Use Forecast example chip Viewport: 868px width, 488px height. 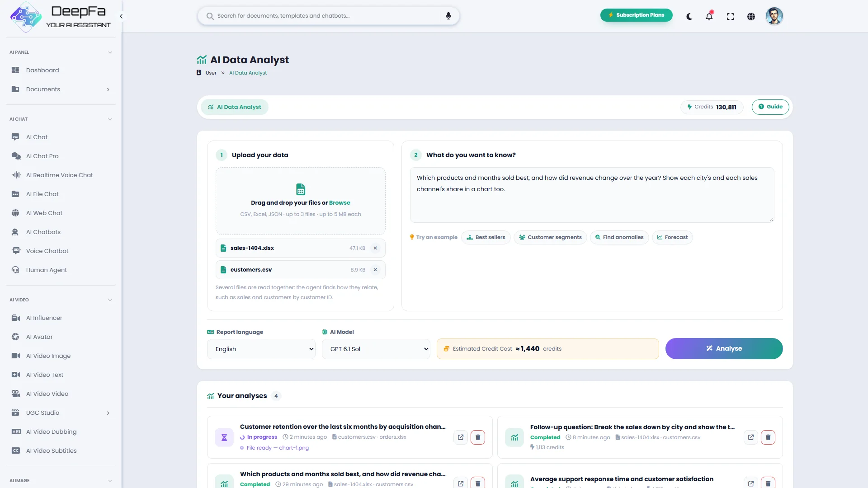click(672, 237)
